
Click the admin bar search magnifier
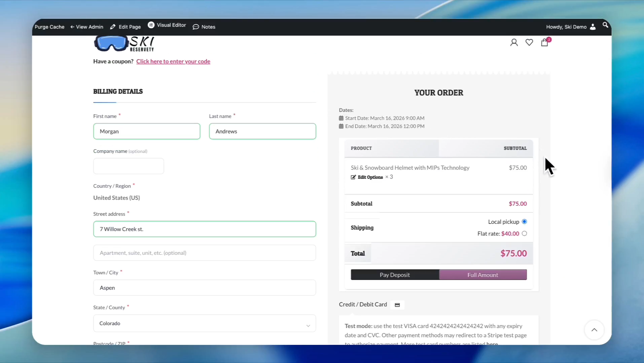tap(605, 25)
